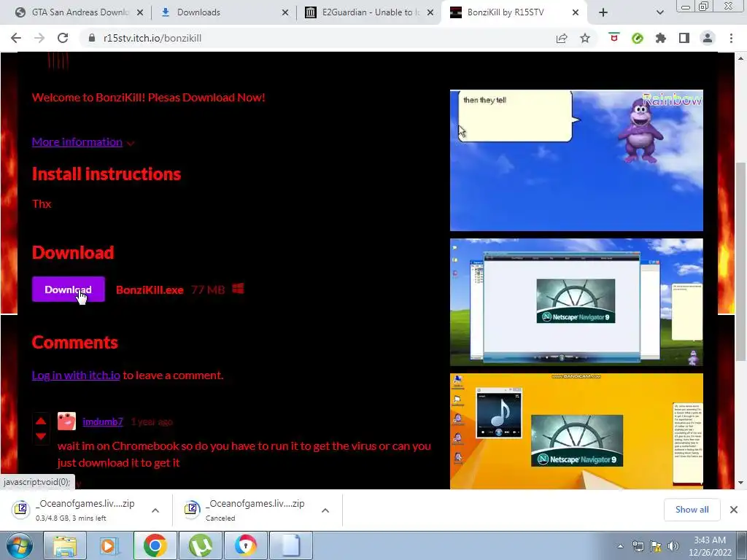Show hidden system tray icons
The width and height of the screenshot is (747, 560).
620,546
